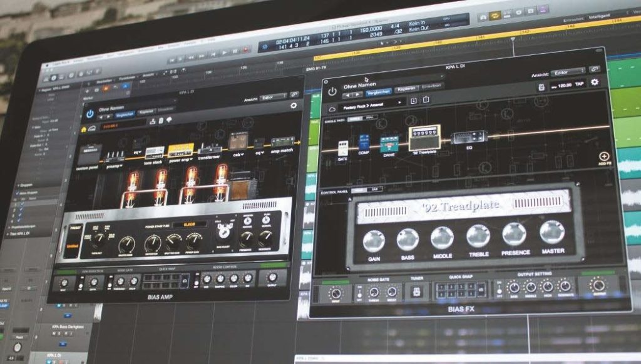Toggle the BIAS AMP plugin power icon
Screen dimensions: 641x364
click(x=90, y=114)
